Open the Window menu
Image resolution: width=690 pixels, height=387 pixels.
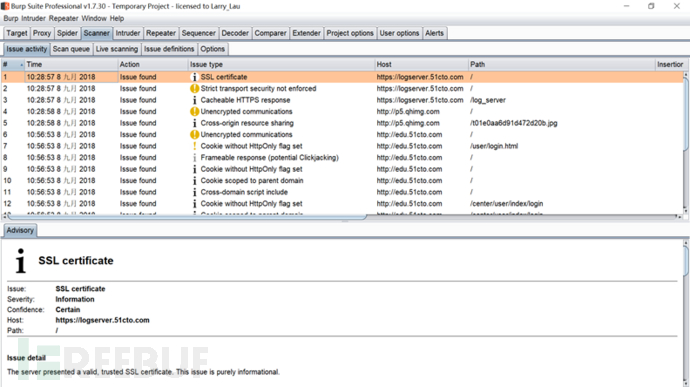[x=94, y=18]
